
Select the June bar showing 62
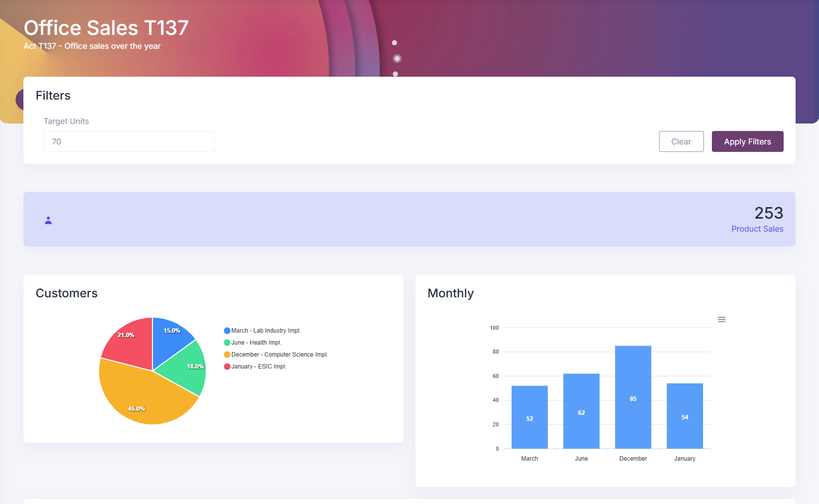pos(581,411)
